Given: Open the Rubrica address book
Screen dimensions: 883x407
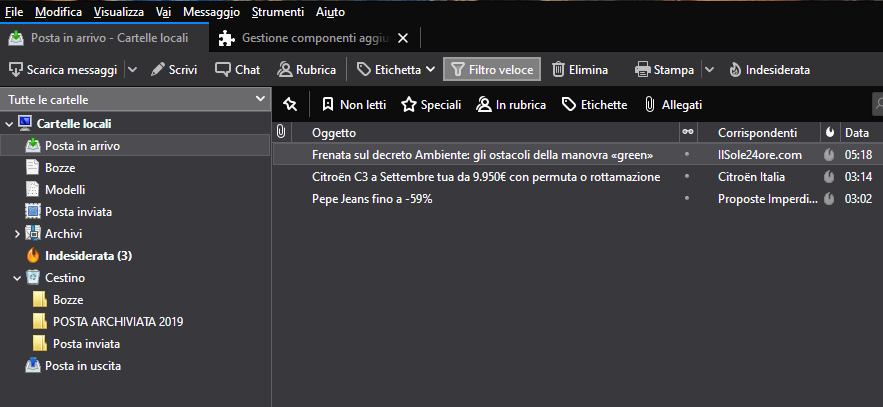Looking at the screenshot, I should pyautogui.click(x=307, y=70).
